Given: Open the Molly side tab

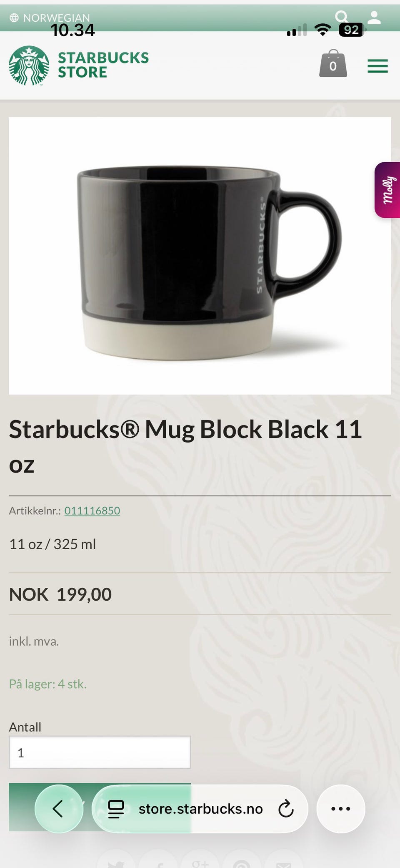Looking at the screenshot, I should 388,190.
